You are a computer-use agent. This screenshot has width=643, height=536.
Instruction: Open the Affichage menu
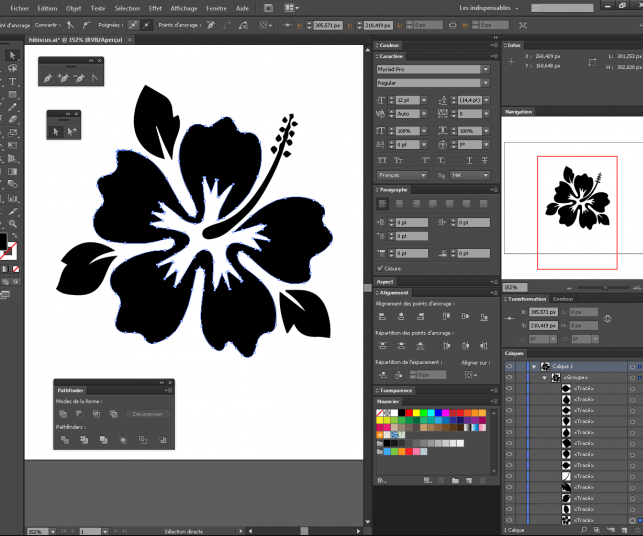[184, 8]
